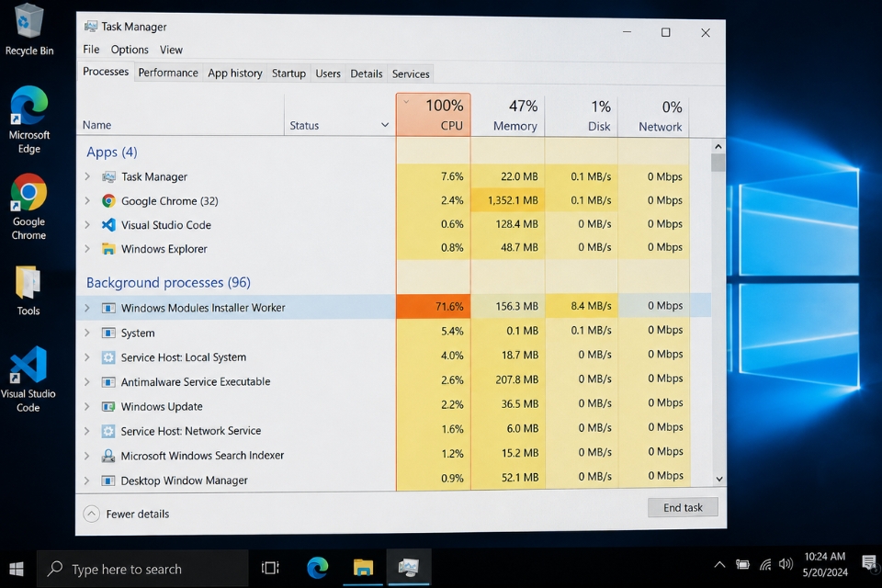Collapse view with Fewer details

pyautogui.click(x=127, y=514)
